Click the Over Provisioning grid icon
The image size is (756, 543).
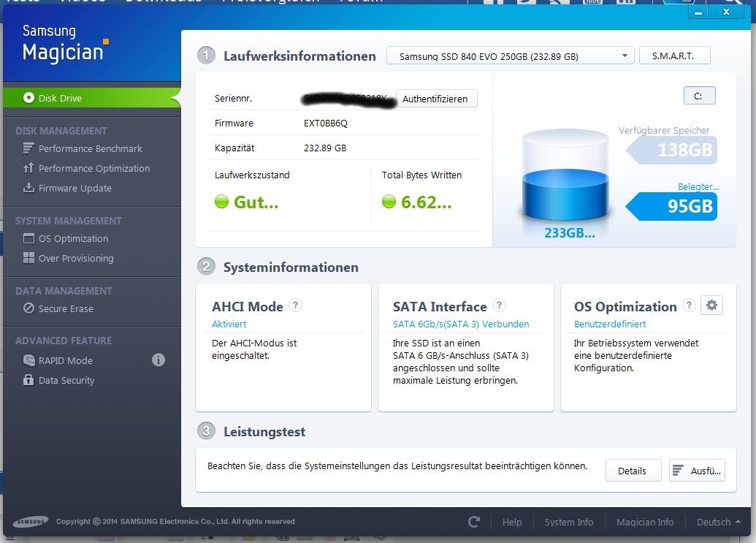pyautogui.click(x=28, y=258)
